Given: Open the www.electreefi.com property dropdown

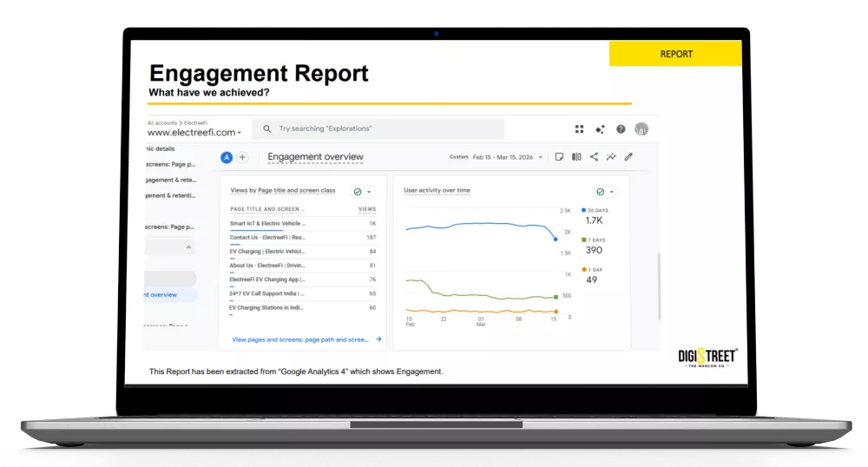Looking at the screenshot, I should 194,133.
